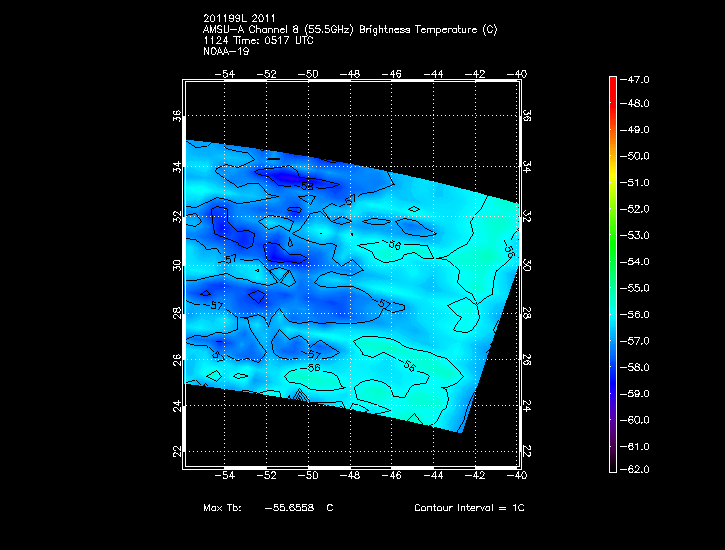The height and width of the screenshot is (550, 725).
Task: Click the Max Tb value -55.6558
Action: 289,508
